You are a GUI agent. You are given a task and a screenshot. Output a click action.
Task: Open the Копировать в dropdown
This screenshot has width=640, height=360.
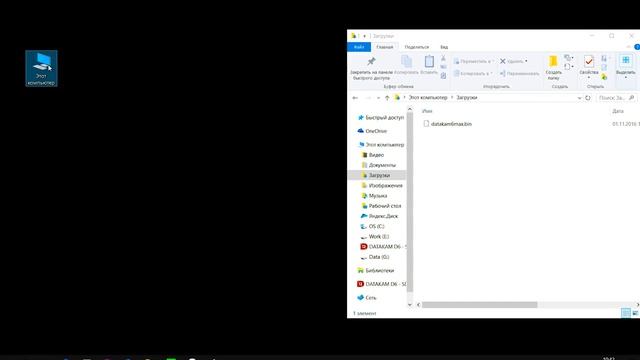473,73
